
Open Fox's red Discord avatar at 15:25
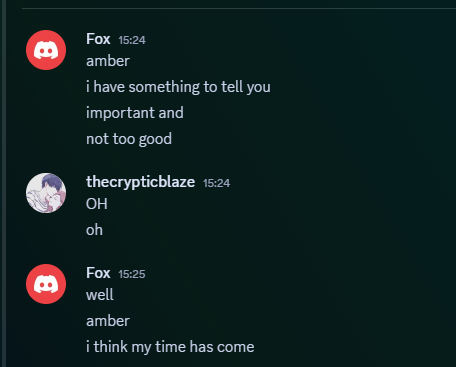click(46, 284)
